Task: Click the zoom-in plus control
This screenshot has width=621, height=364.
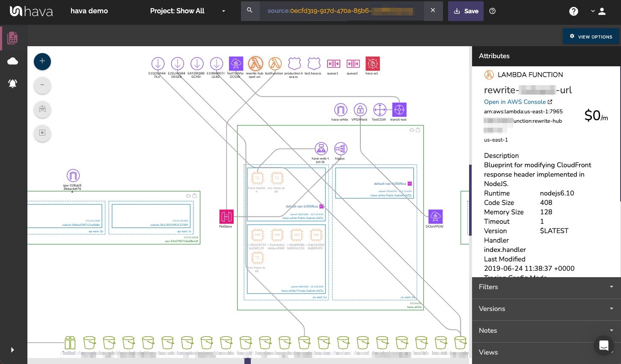Action: click(x=42, y=61)
